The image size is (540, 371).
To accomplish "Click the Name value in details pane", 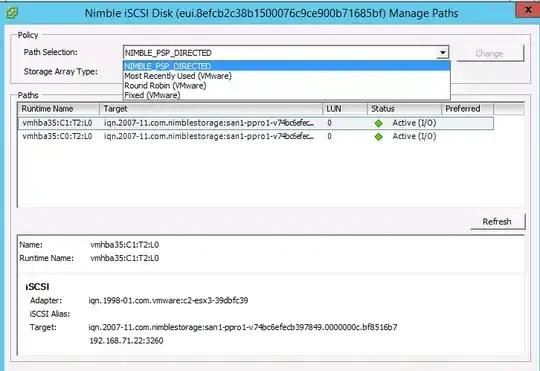I will pos(125,245).
